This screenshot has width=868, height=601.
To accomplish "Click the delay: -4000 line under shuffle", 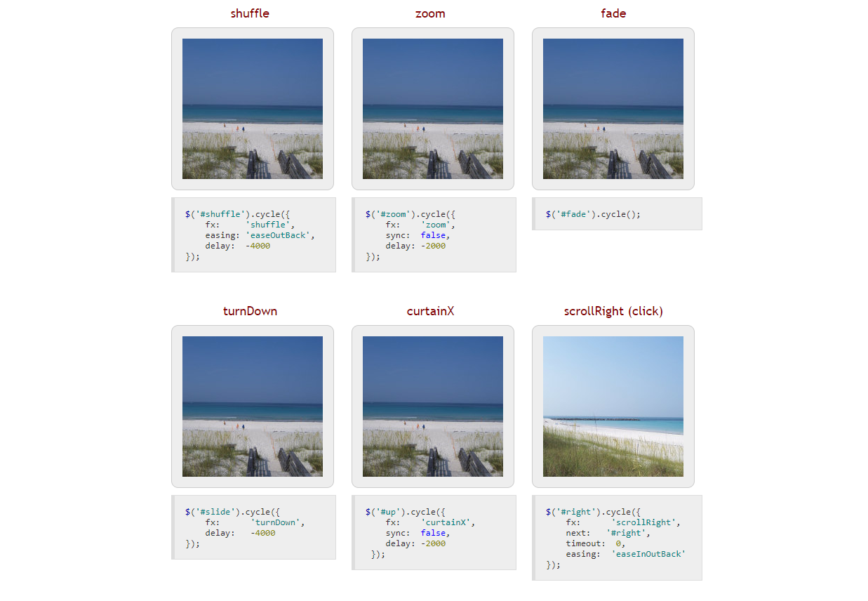I will pos(238,246).
